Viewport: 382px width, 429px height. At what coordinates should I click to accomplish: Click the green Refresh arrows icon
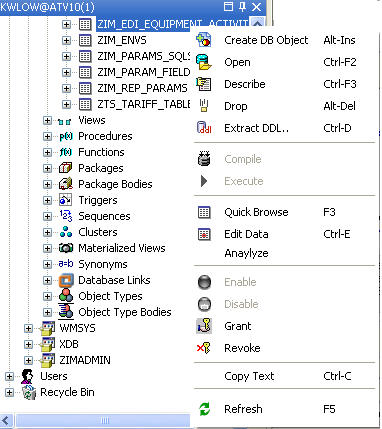[204, 409]
